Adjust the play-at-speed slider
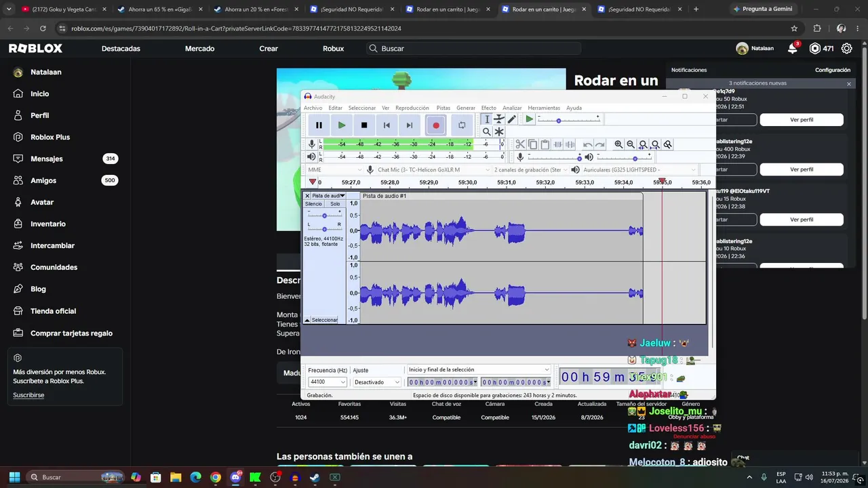The image size is (868, 488). (569, 119)
